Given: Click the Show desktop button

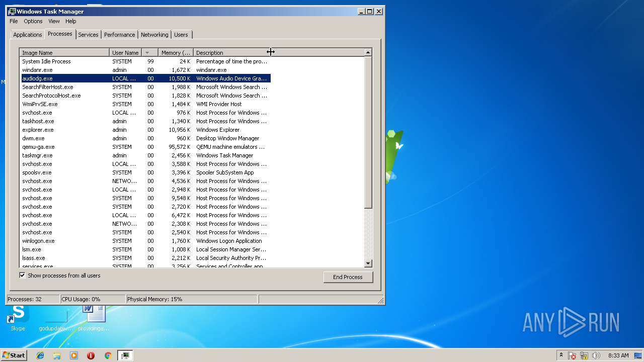Looking at the screenshot, I should click(x=638, y=355).
